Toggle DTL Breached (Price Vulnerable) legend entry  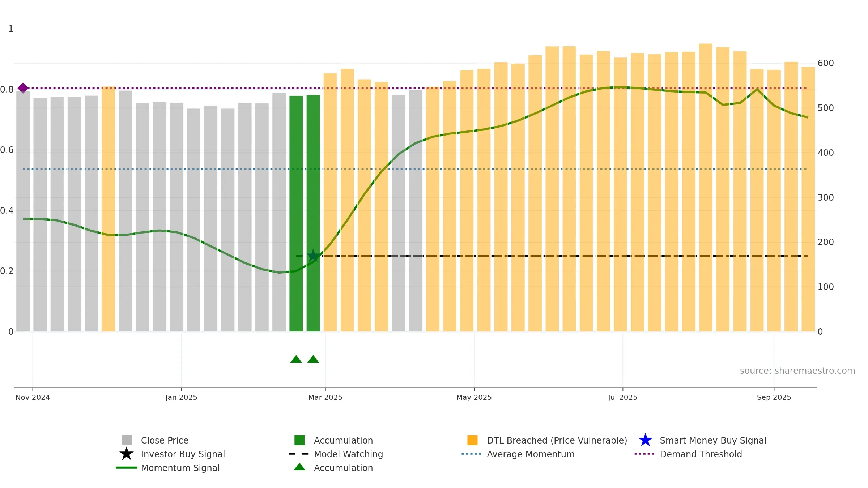tap(547, 440)
